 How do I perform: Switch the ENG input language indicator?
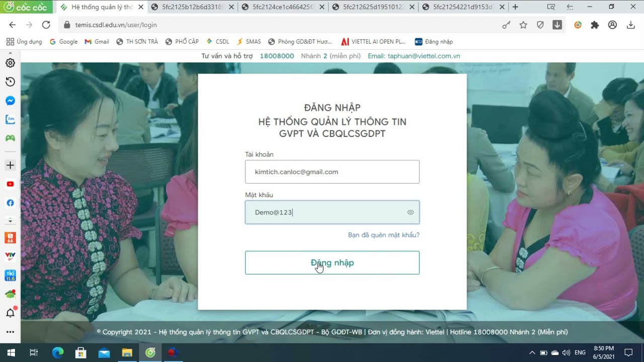tap(580, 352)
